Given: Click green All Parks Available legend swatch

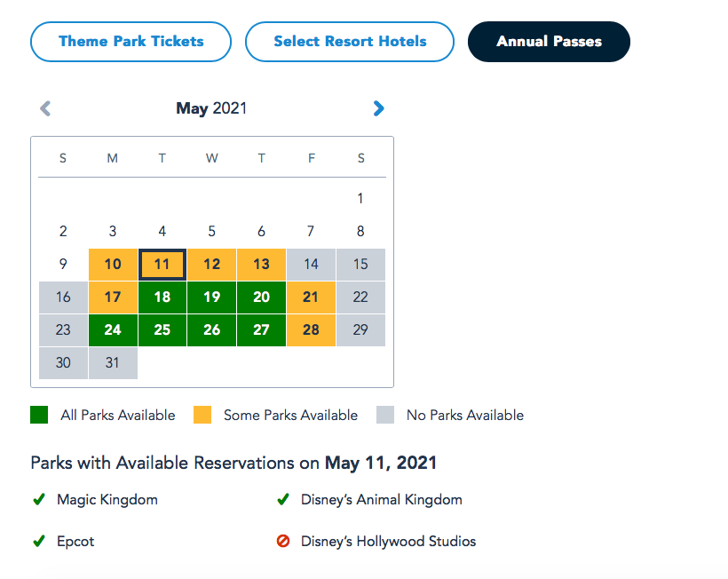Looking at the screenshot, I should click(x=39, y=415).
